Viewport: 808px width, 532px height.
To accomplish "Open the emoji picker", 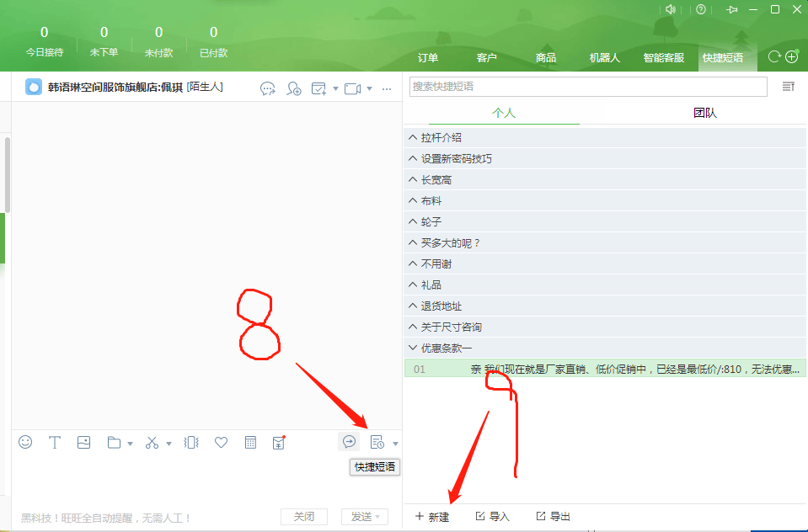I will click(x=24, y=441).
